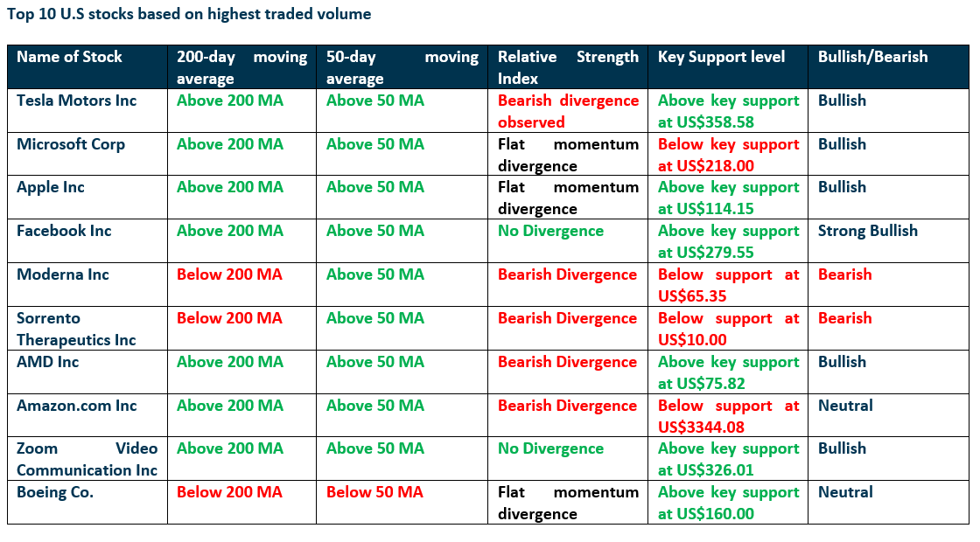Click 'Above 50 MA' in the AMD row

375,362
